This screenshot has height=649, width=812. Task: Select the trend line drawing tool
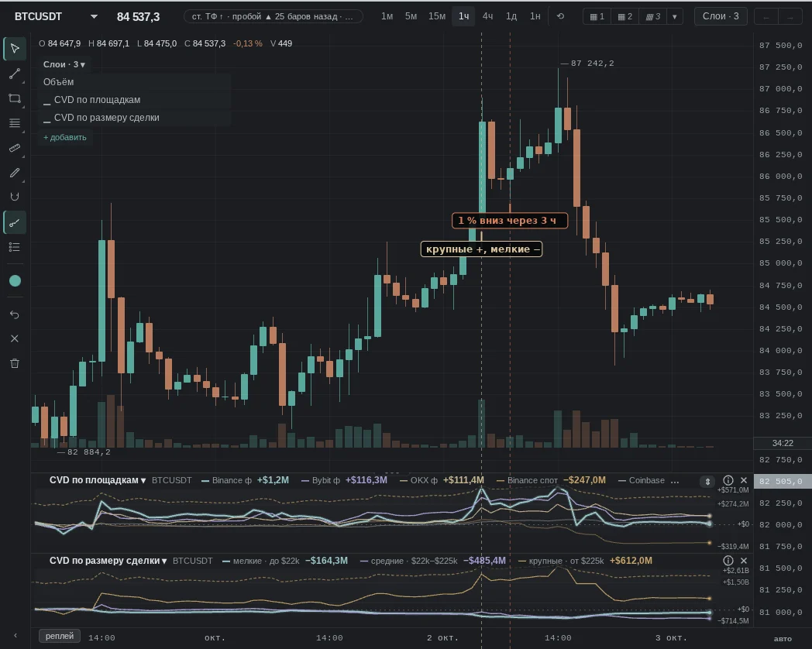pos(15,74)
